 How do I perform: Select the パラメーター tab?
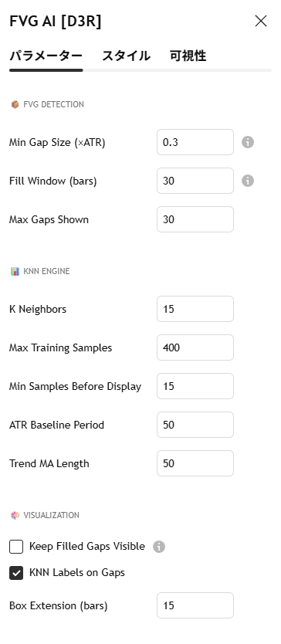click(46, 56)
